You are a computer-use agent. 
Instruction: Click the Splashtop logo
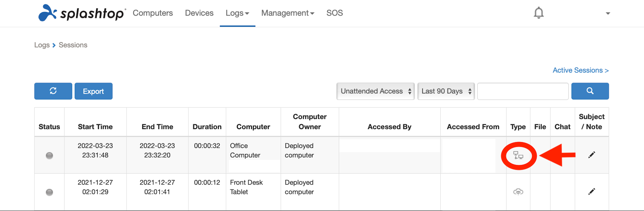click(82, 13)
